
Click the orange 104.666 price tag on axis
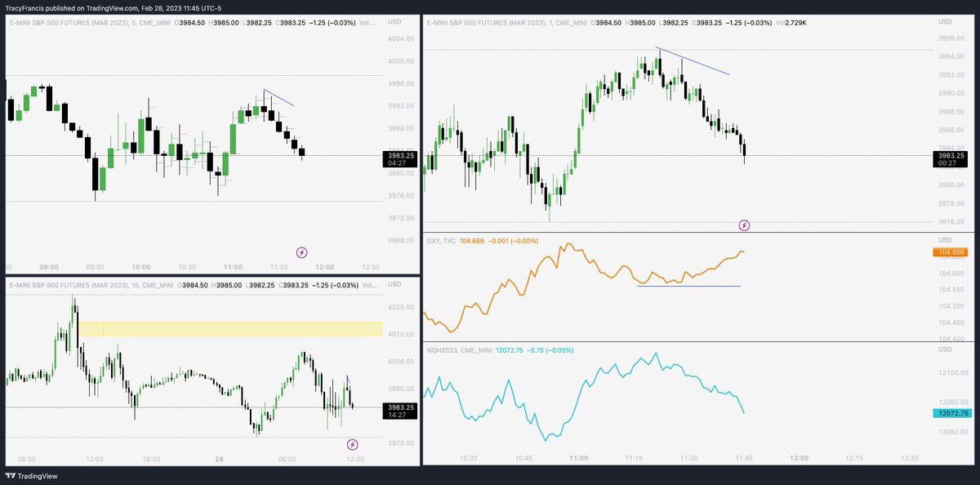click(950, 253)
